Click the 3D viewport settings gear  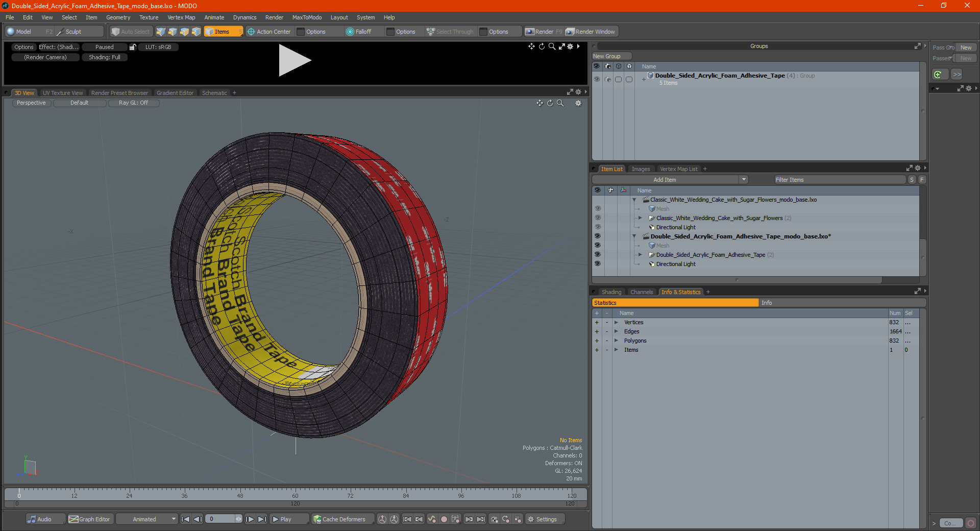578,103
